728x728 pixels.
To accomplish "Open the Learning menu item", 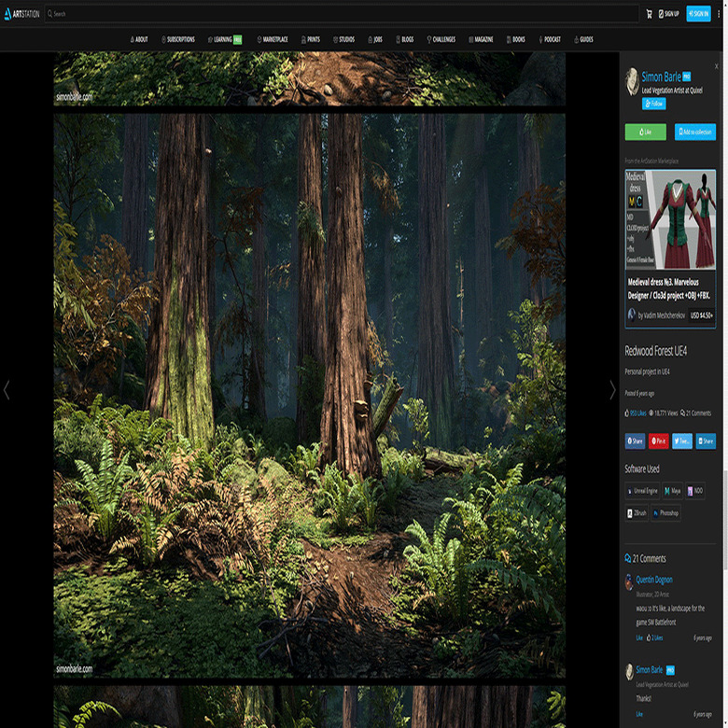I will [x=225, y=39].
